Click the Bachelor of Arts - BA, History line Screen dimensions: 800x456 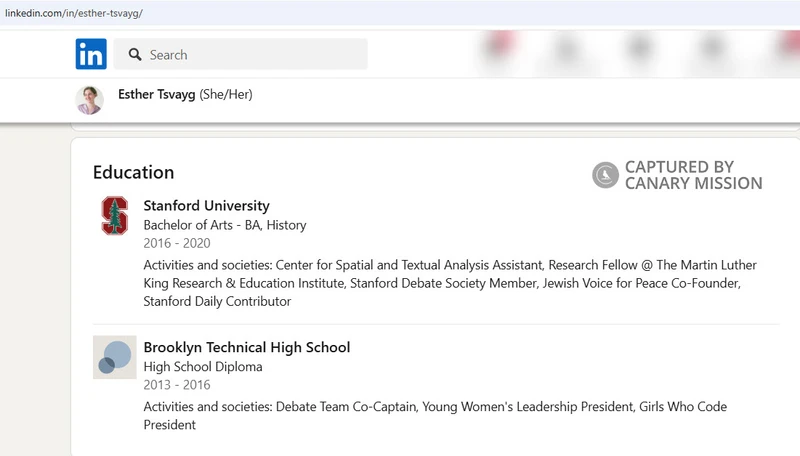224,225
